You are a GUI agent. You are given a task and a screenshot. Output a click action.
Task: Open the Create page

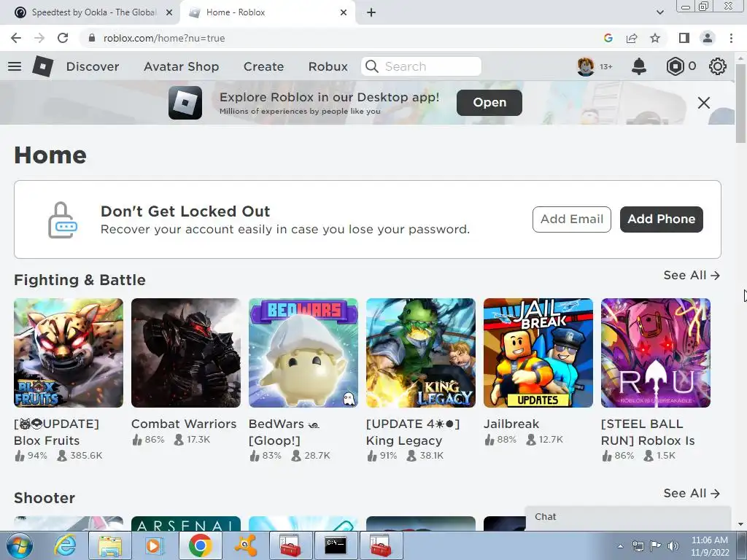pos(263,66)
